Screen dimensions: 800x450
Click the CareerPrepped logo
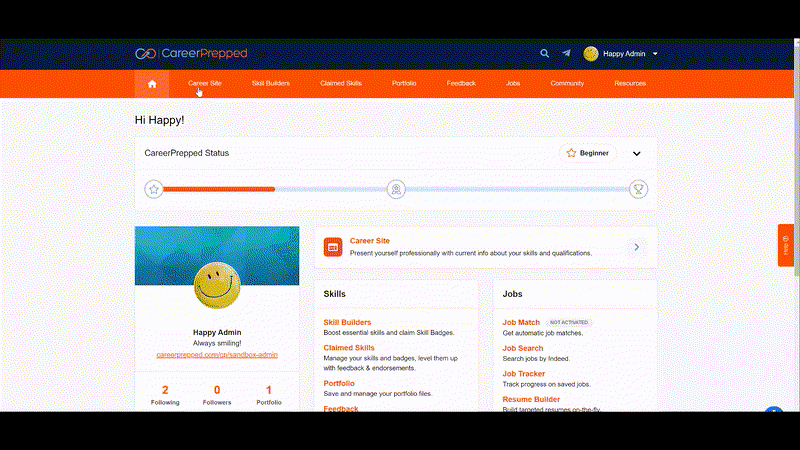point(191,54)
